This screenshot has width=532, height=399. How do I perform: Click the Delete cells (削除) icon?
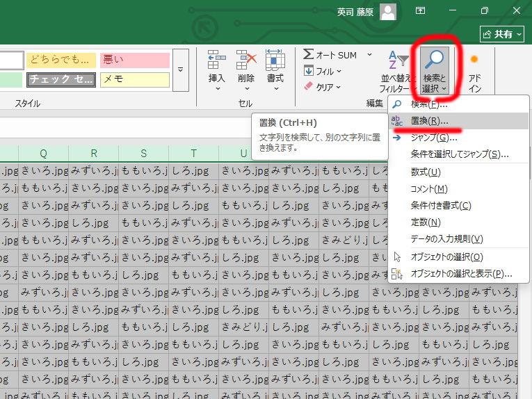tap(246, 60)
